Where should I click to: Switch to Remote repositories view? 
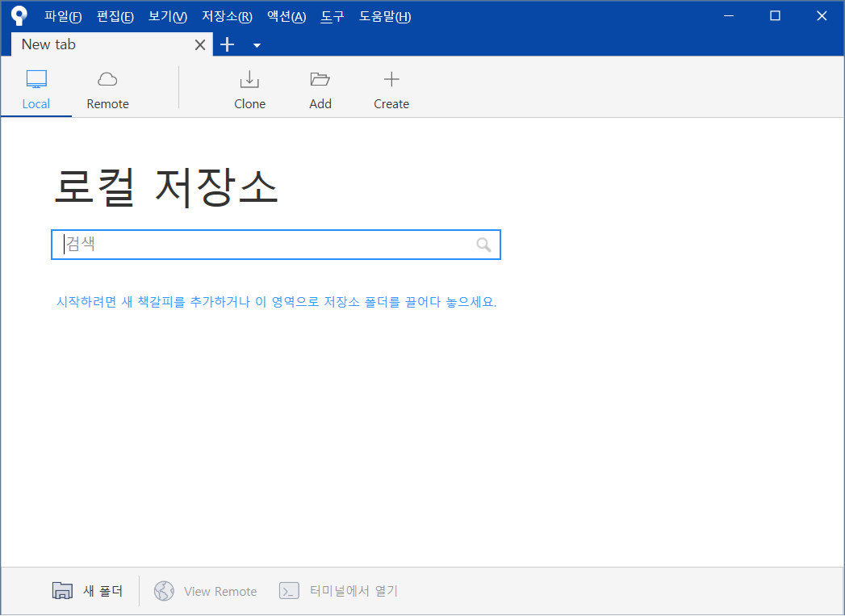point(108,90)
